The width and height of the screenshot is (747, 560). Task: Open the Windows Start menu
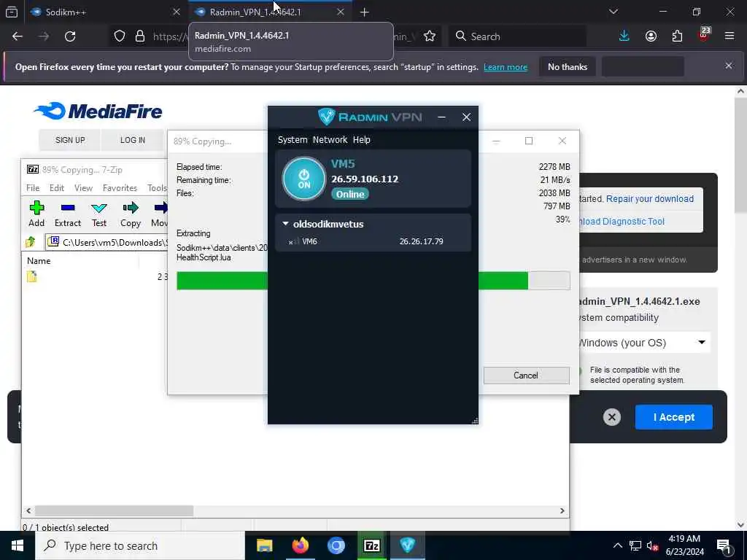point(18,545)
